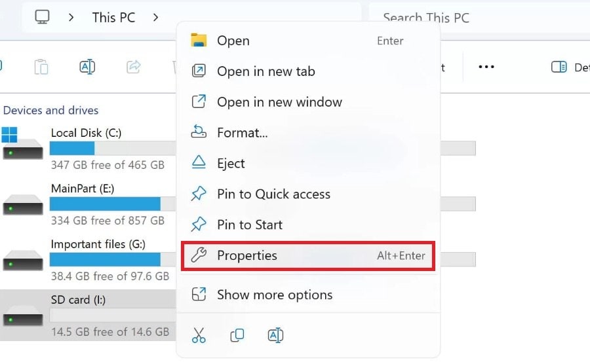Click the This PC breadcrumb
Image resolution: width=590 pixels, height=364 pixels.
(x=113, y=17)
